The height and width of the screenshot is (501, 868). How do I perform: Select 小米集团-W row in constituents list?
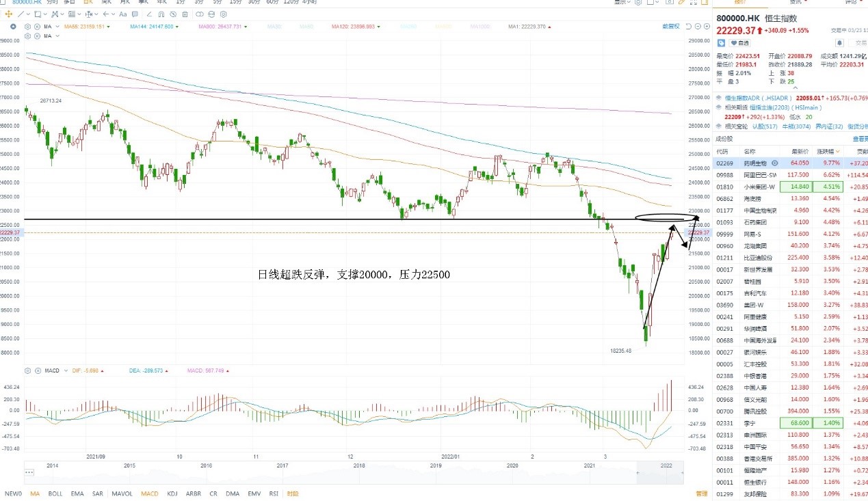pos(790,187)
